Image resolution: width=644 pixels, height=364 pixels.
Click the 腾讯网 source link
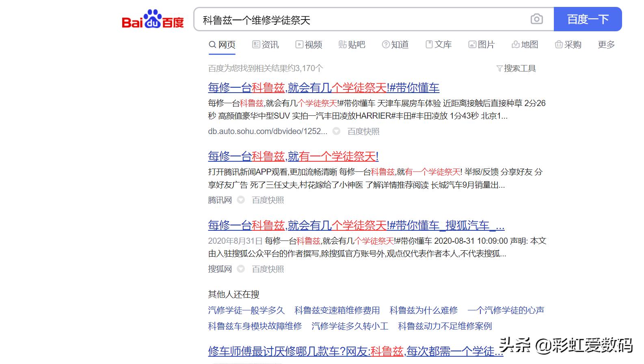[220, 200]
